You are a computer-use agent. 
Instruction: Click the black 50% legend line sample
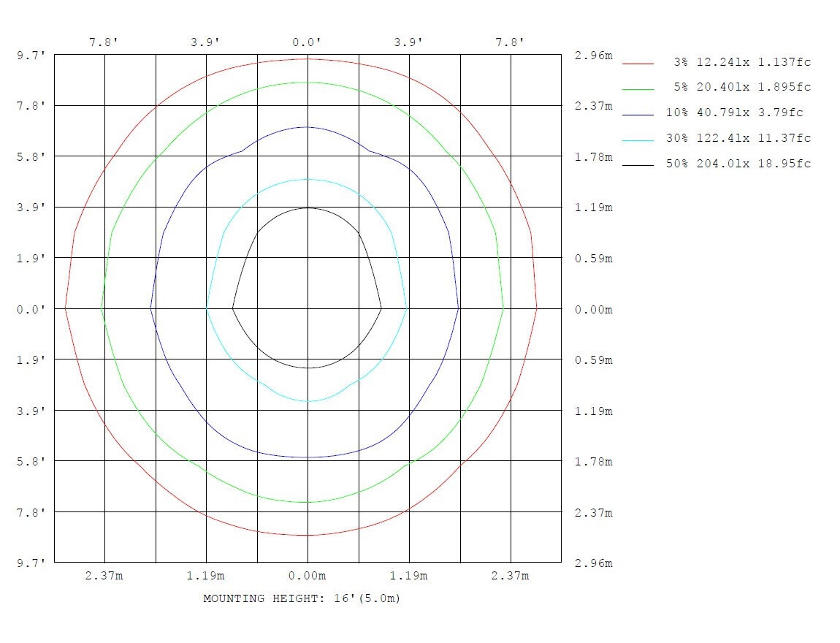click(638, 166)
